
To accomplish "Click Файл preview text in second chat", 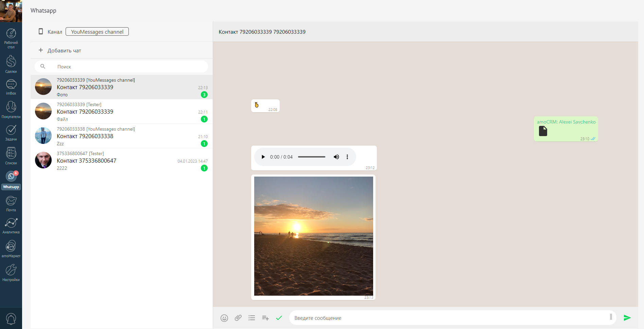I will click(x=62, y=119).
